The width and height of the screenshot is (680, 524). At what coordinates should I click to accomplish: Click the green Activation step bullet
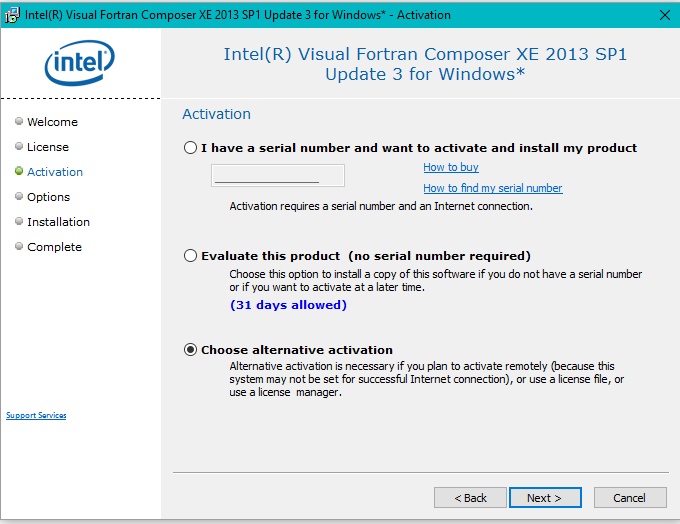click(x=19, y=171)
